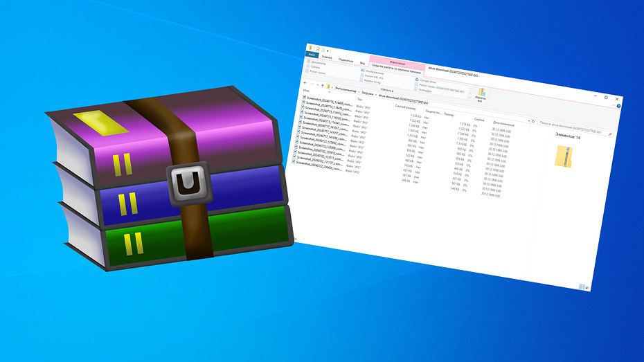Click the search field for drive-download

(575, 129)
